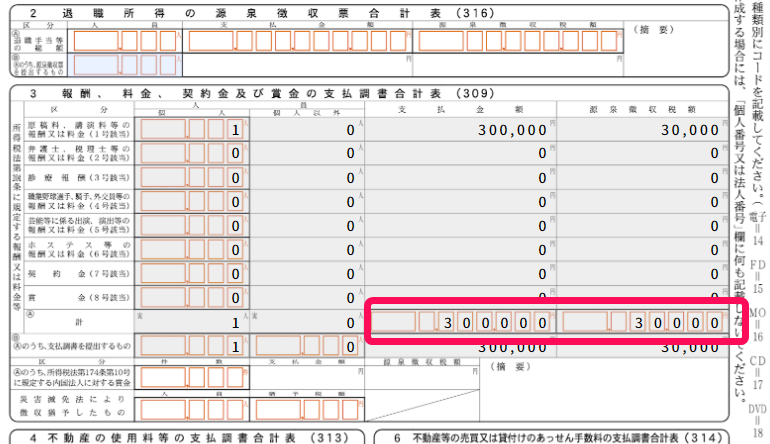Click the 源泉徴収税額 value 0 in the 診療報酬 row

pyautogui.click(x=715, y=178)
